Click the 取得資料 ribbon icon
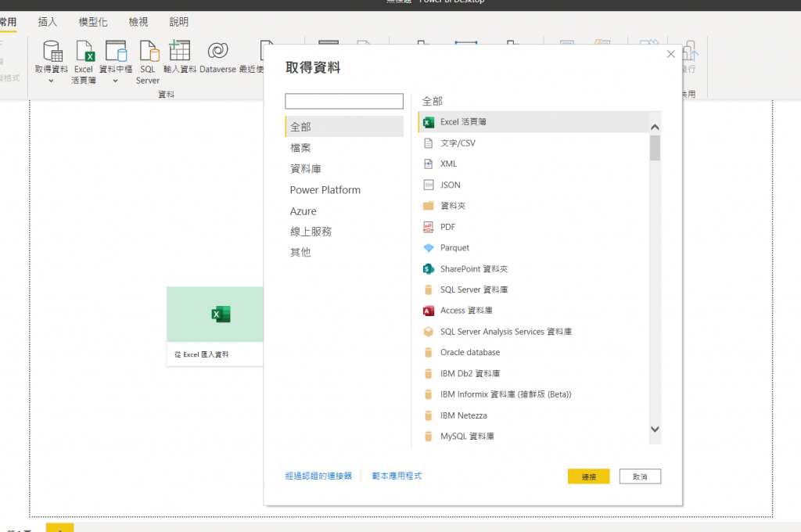The width and height of the screenshot is (801, 532). point(52,51)
